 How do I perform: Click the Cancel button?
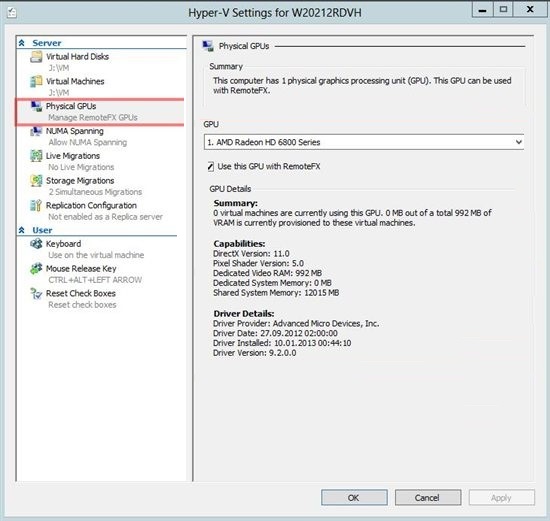click(x=428, y=497)
